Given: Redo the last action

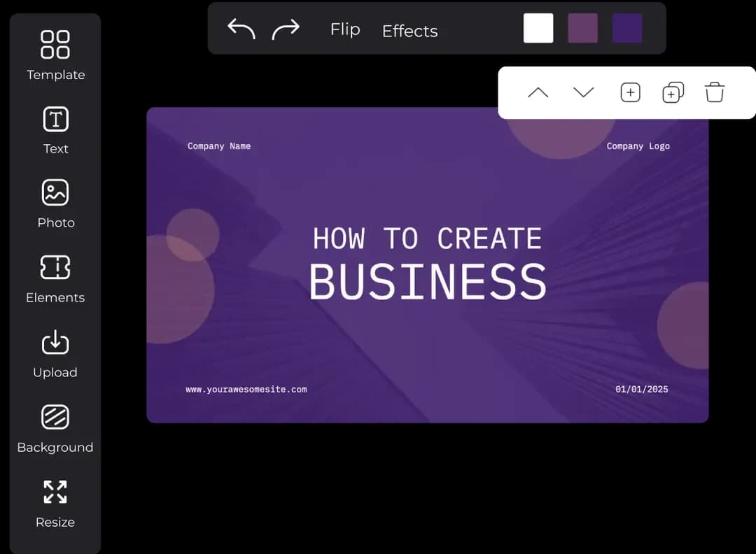Looking at the screenshot, I should [x=286, y=29].
